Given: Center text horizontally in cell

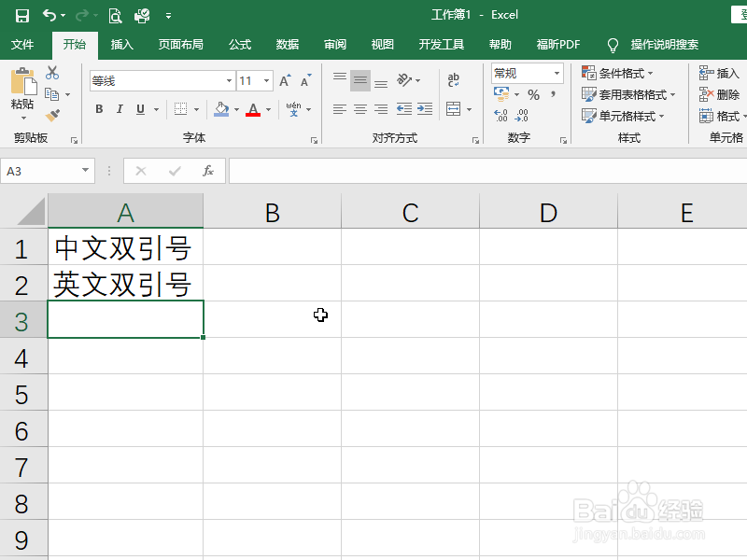Looking at the screenshot, I should click(360, 109).
